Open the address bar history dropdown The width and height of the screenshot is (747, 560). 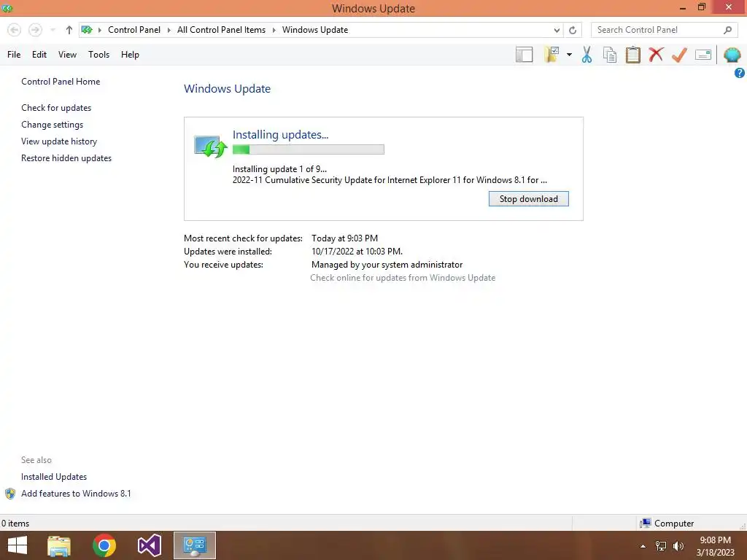pyautogui.click(x=557, y=30)
